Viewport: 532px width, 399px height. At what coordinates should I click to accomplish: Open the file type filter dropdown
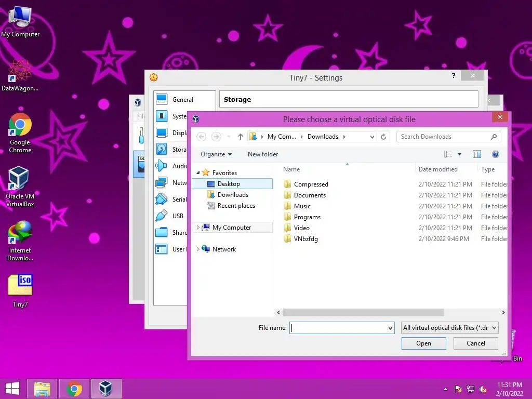(x=449, y=328)
